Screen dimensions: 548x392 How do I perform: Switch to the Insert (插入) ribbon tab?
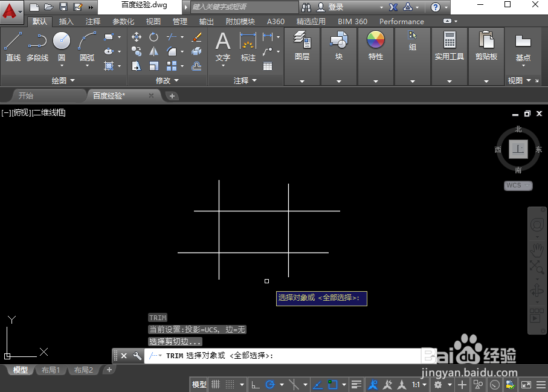(66, 22)
